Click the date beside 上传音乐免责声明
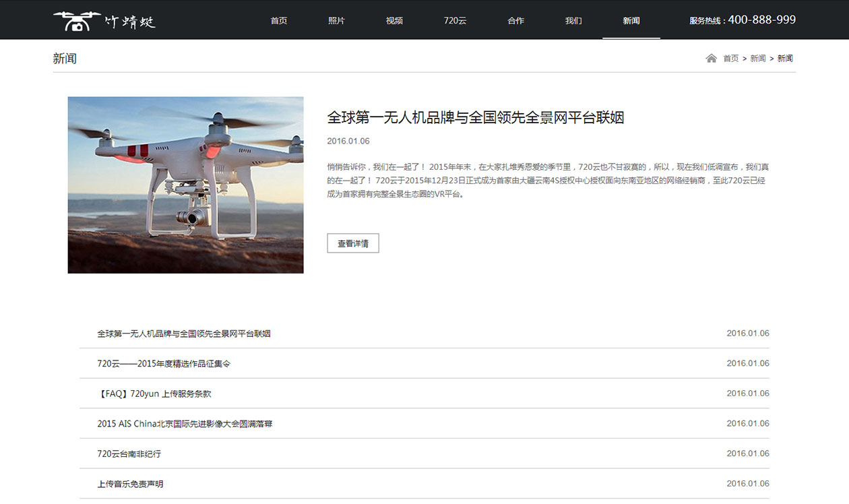 point(748,484)
